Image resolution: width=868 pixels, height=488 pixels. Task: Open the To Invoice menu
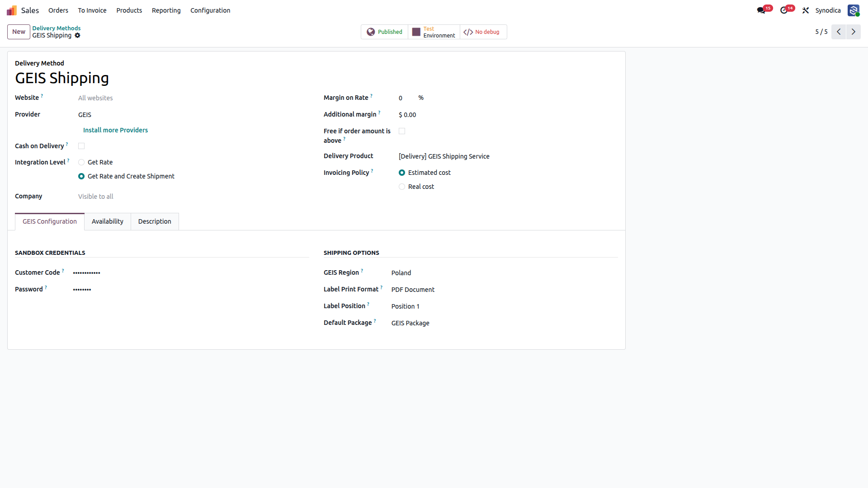[x=92, y=10]
